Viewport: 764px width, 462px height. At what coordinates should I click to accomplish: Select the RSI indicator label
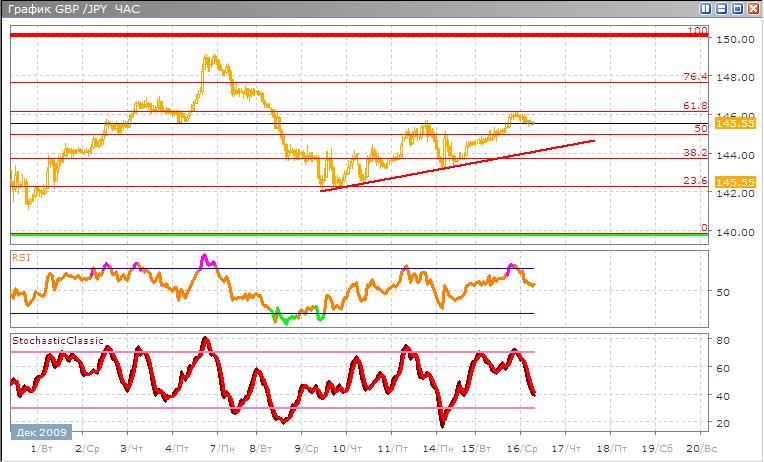coord(21,257)
